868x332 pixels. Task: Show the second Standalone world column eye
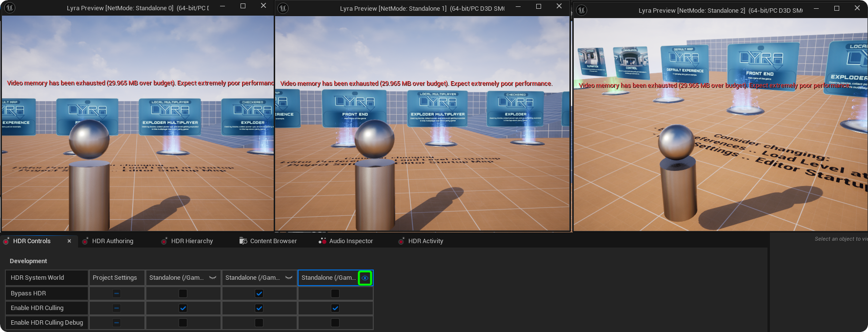click(x=289, y=278)
